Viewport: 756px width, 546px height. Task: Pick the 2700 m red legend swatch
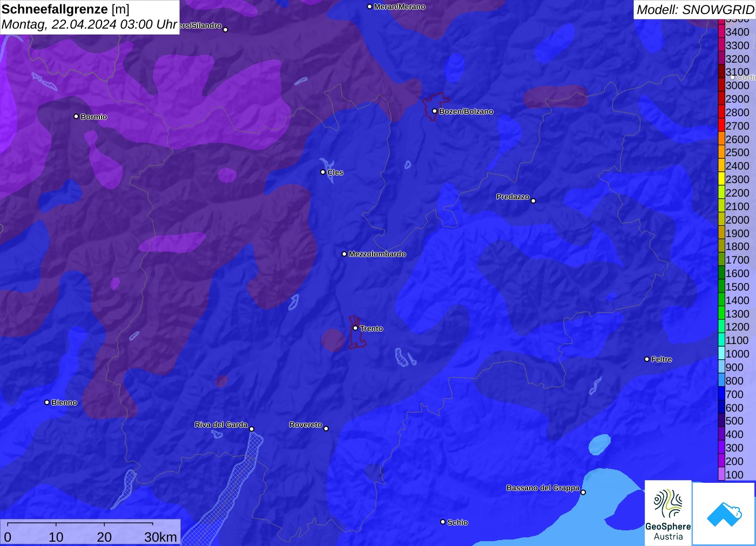click(x=721, y=126)
